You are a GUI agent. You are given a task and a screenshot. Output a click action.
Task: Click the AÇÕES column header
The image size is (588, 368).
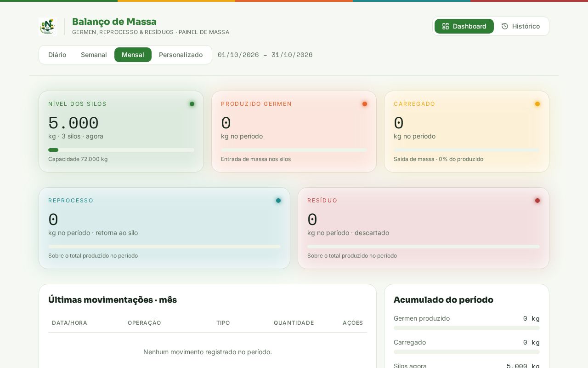pyautogui.click(x=353, y=323)
